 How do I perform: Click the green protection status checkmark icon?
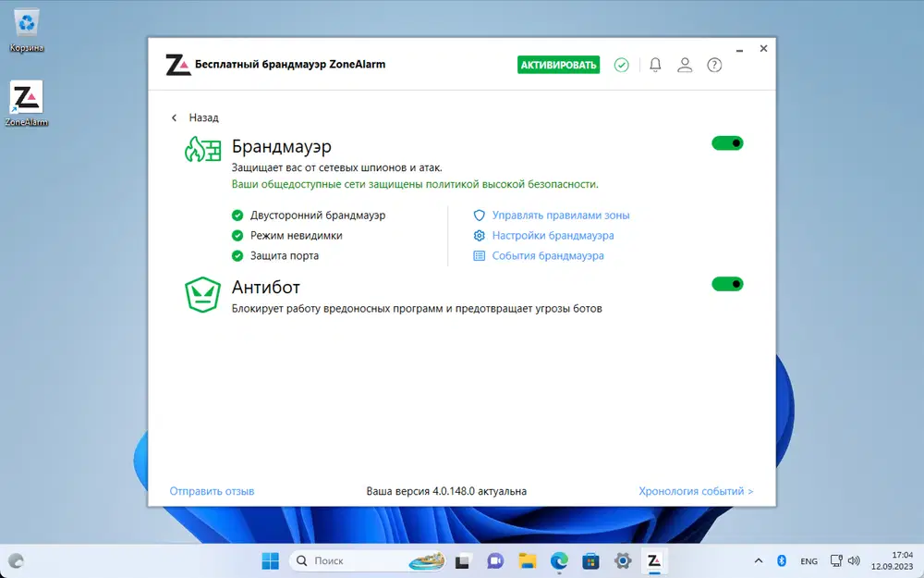(x=622, y=65)
